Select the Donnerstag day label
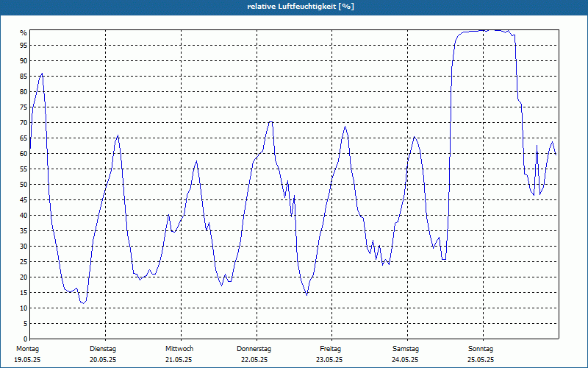The height and width of the screenshot is (368, 588). [254, 349]
